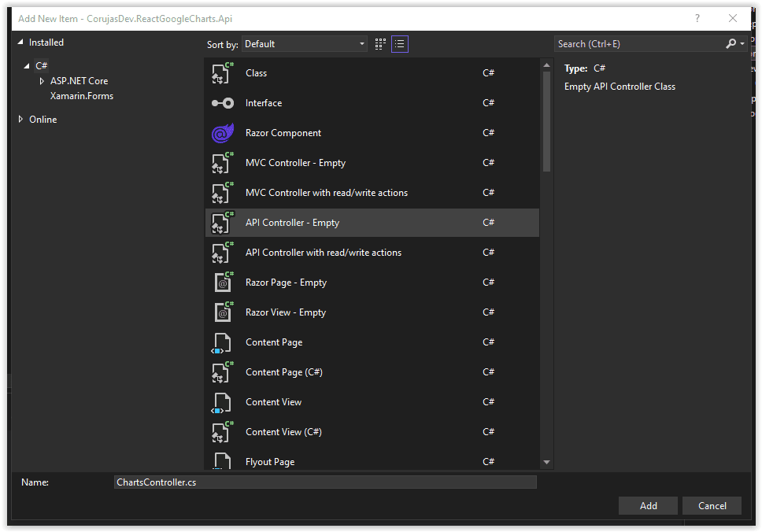Viewport: 762px width, 532px height.
Task: Open the Sort by Default dropdown
Action: coord(305,44)
